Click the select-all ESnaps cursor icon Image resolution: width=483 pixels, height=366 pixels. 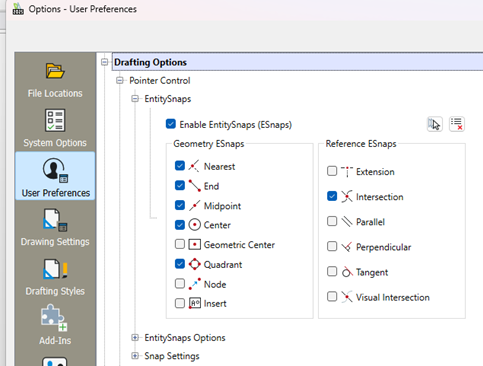pos(435,124)
